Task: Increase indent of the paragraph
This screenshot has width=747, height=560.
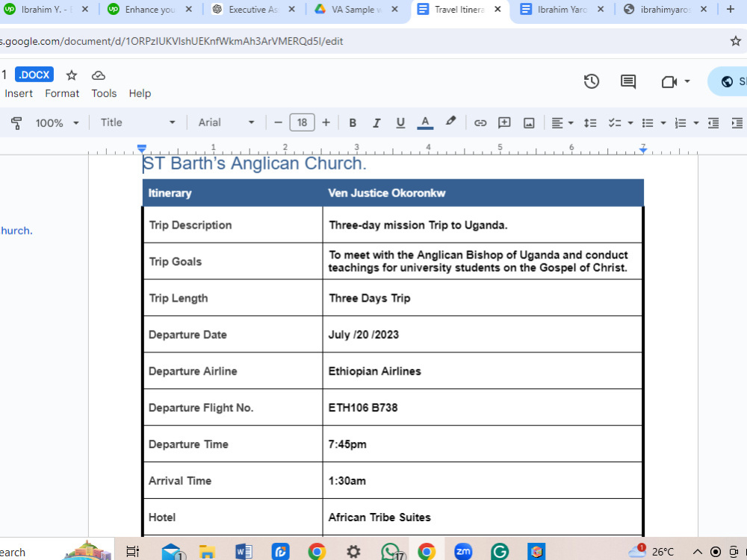Action: [737, 123]
